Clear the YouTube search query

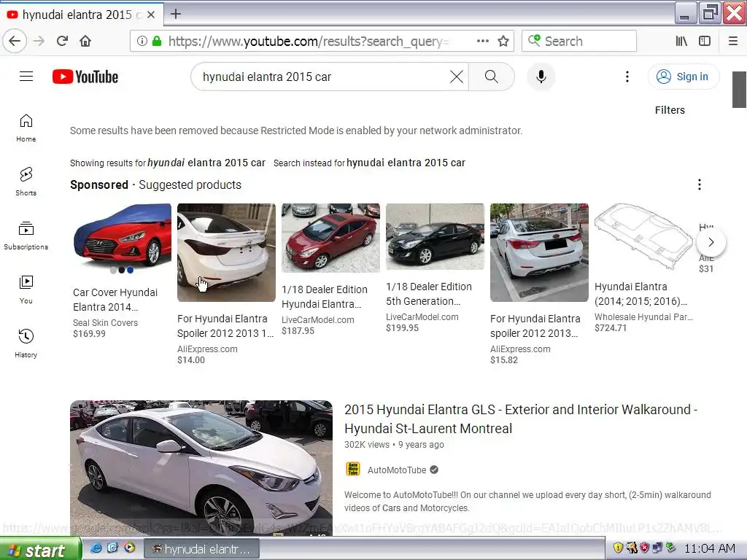point(457,77)
